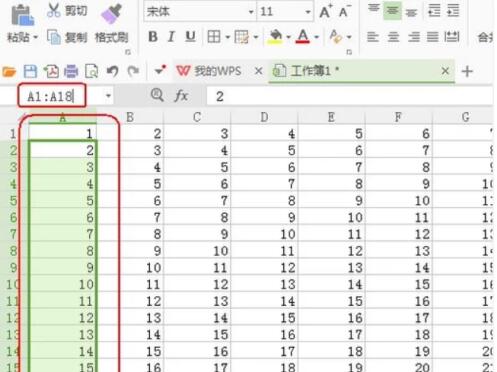Switch to the 工作簿1 tab
The image size is (497, 372).
(306, 71)
